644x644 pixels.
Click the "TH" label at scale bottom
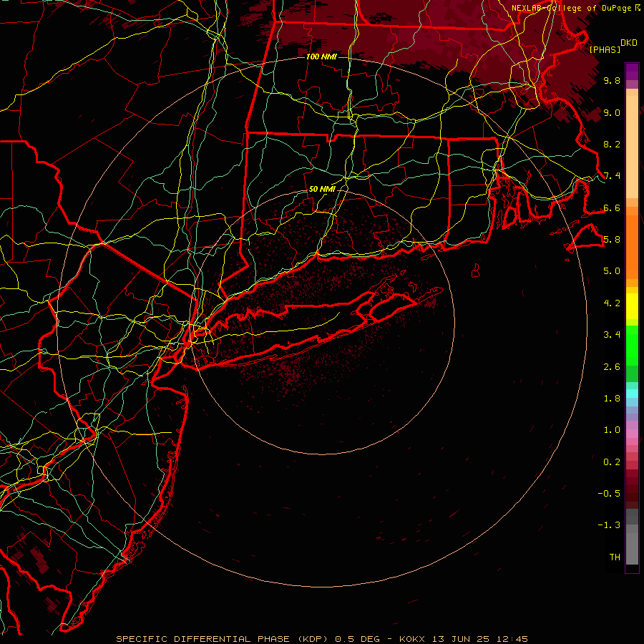615,557
